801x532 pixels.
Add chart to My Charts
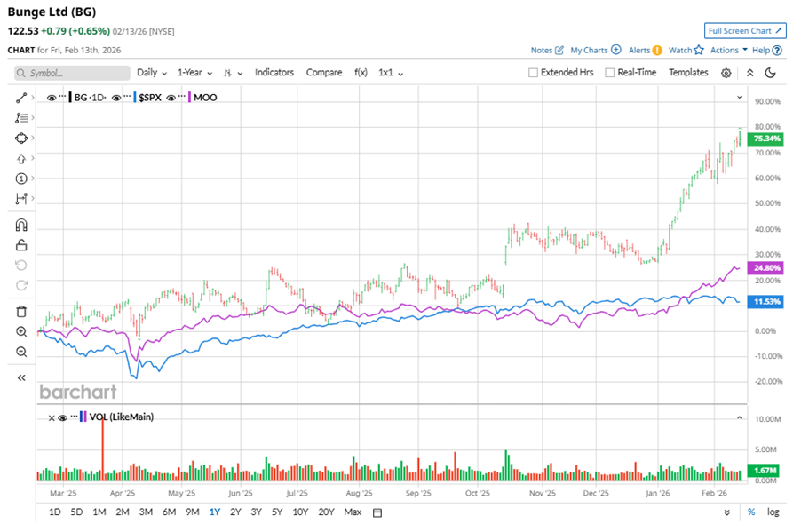point(596,50)
